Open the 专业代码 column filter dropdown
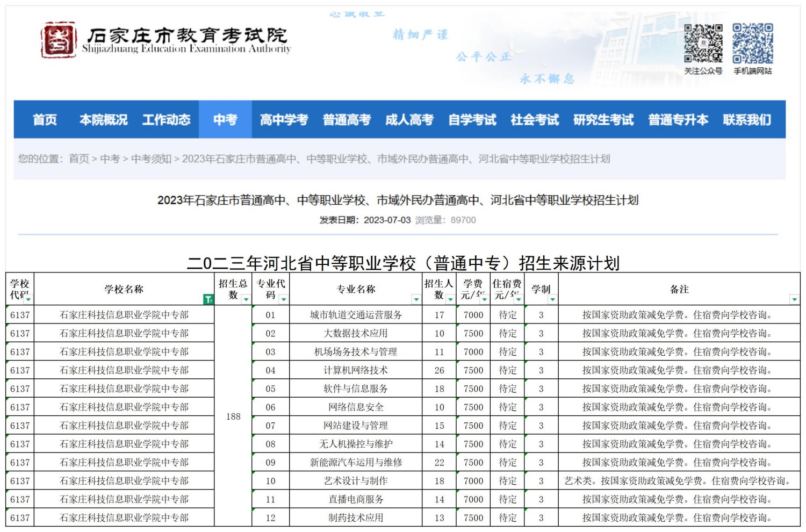 click(283, 299)
